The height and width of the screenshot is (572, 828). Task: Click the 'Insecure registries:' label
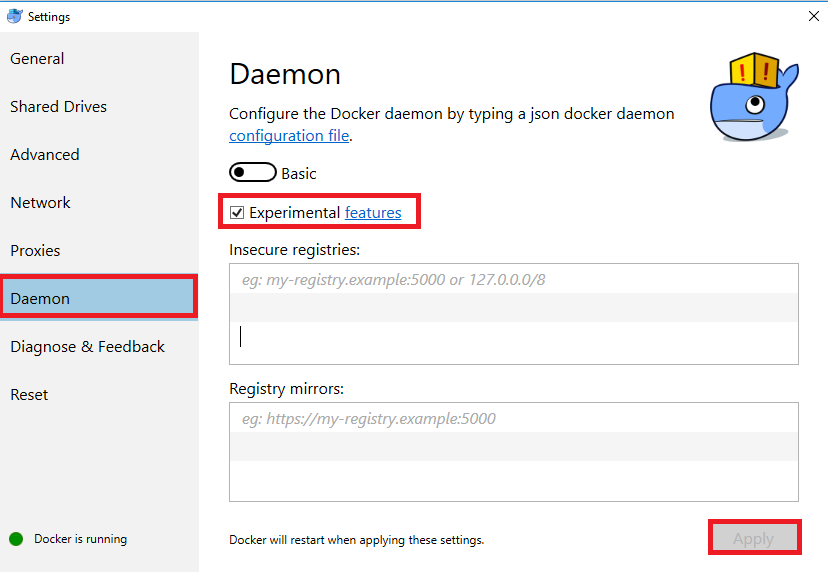point(295,250)
